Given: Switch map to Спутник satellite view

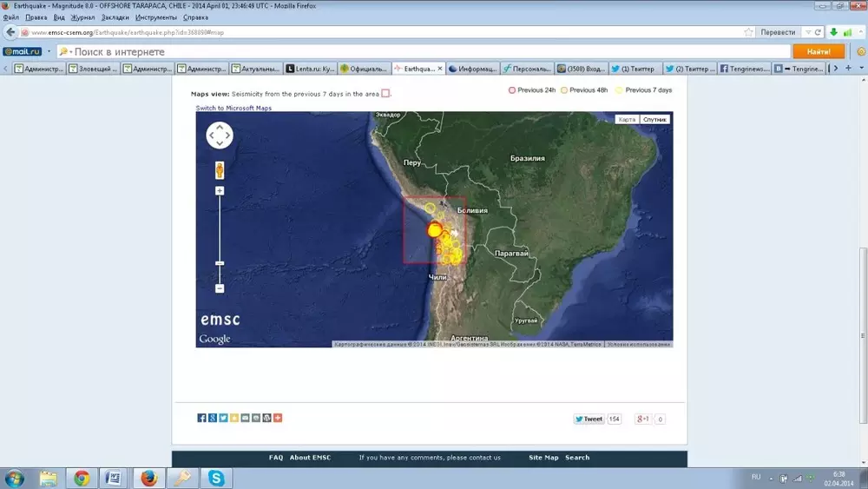Looking at the screenshot, I should click(654, 119).
